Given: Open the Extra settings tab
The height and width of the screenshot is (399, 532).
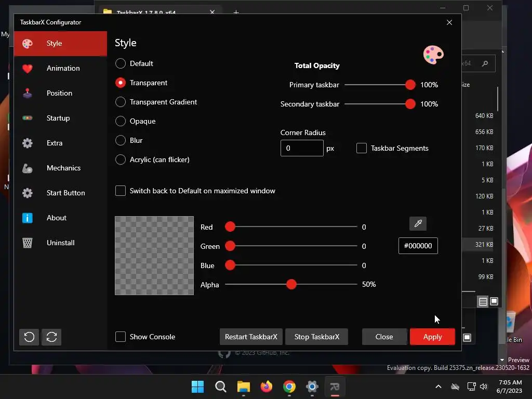Looking at the screenshot, I should tap(60, 143).
